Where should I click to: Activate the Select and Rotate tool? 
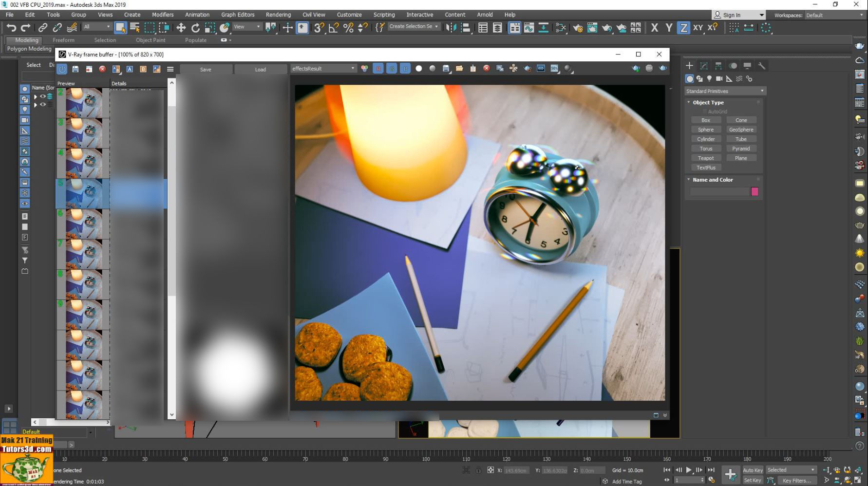(195, 28)
